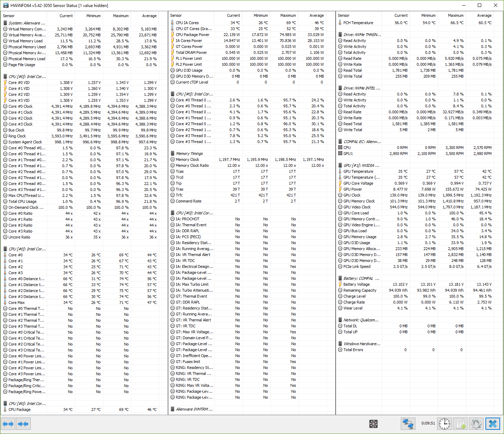
Task: Open the remote network monitoring icon
Action: pos(408,424)
